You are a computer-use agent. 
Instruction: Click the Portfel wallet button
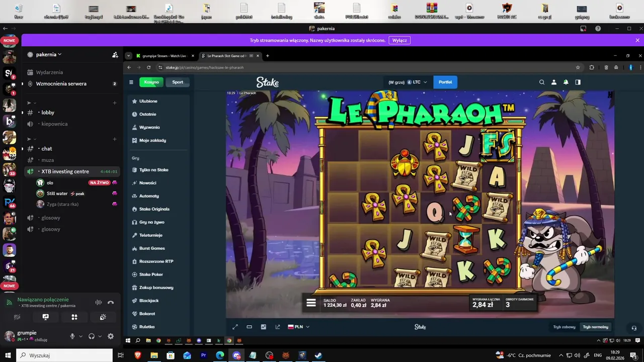pos(445,82)
